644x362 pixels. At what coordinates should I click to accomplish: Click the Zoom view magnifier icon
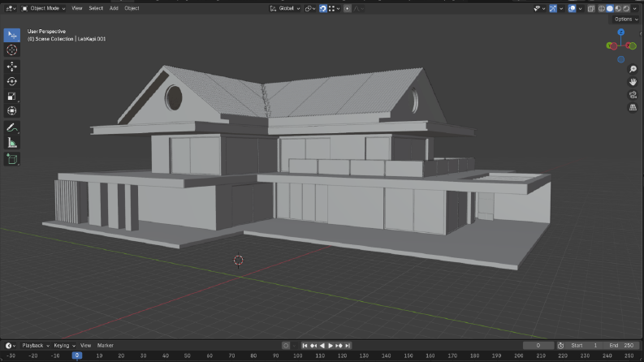click(633, 69)
